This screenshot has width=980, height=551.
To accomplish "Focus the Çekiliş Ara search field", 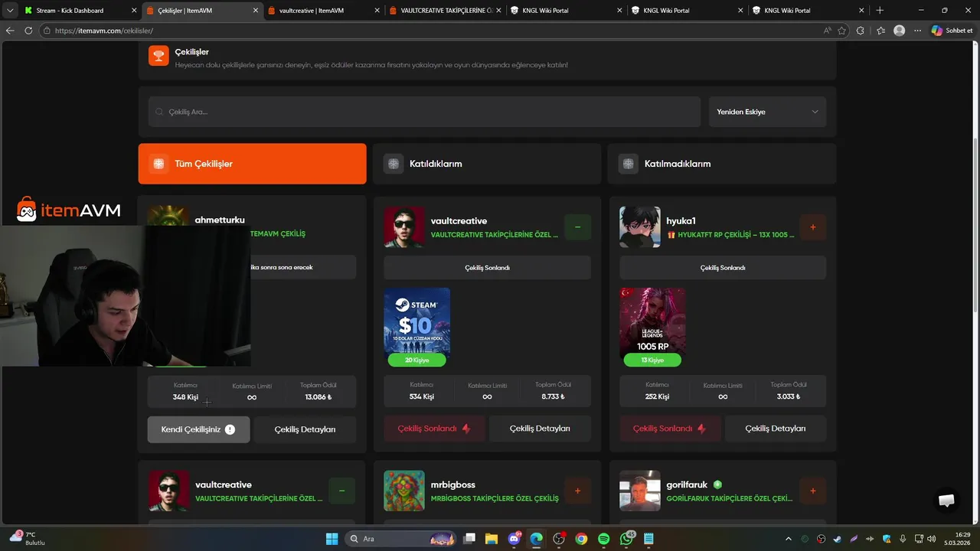I will [424, 112].
